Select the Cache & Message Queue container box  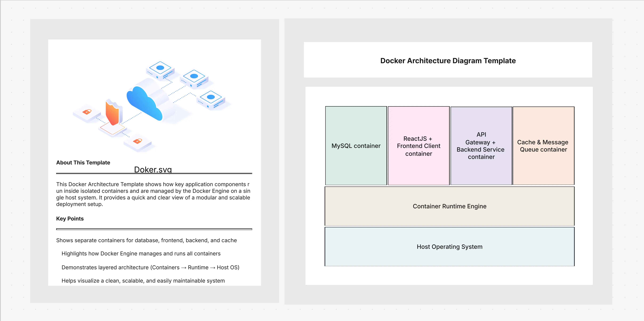coord(543,146)
